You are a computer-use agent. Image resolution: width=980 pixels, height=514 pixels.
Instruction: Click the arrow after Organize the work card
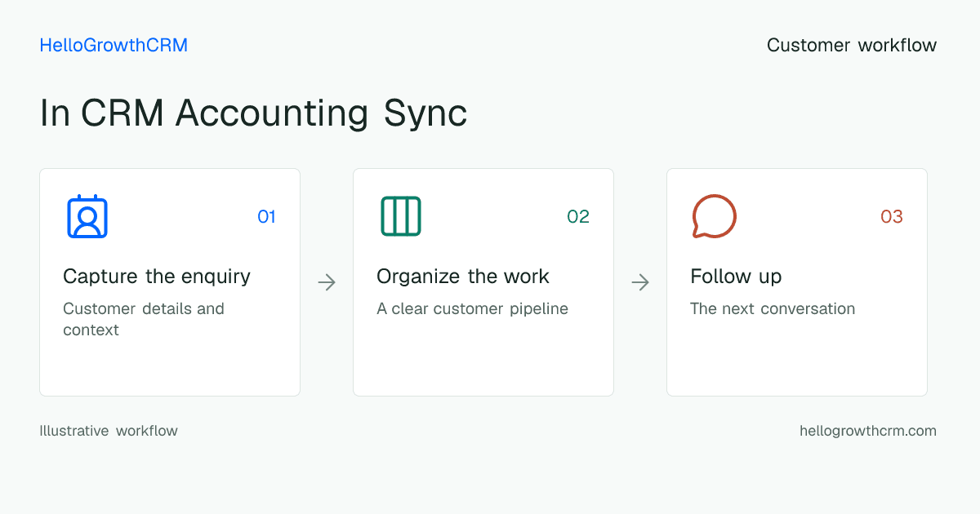640,282
